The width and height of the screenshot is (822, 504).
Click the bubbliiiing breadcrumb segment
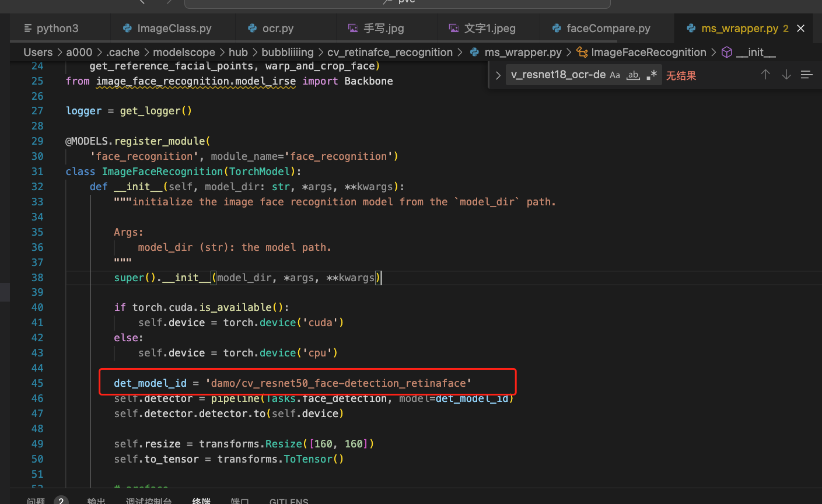tap(288, 52)
